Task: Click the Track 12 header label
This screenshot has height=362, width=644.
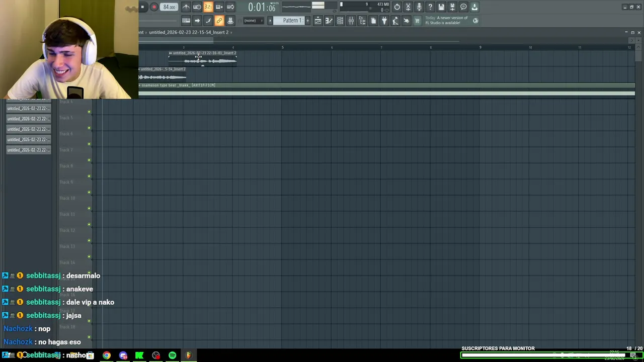Action: click(x=67, y=230)
